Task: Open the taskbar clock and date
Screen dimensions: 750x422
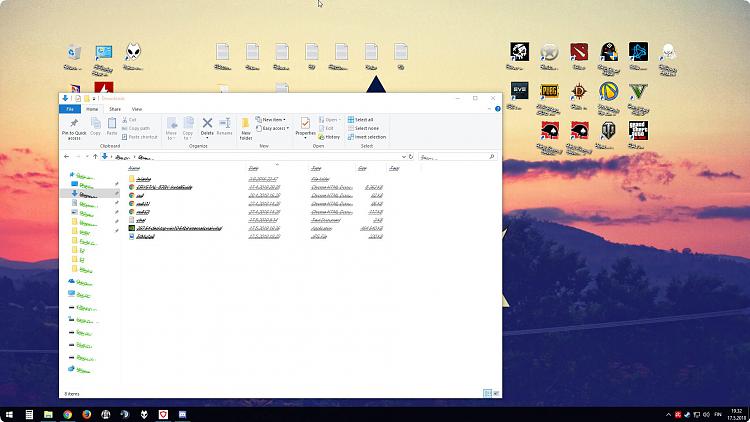Action: click(737, 414)
